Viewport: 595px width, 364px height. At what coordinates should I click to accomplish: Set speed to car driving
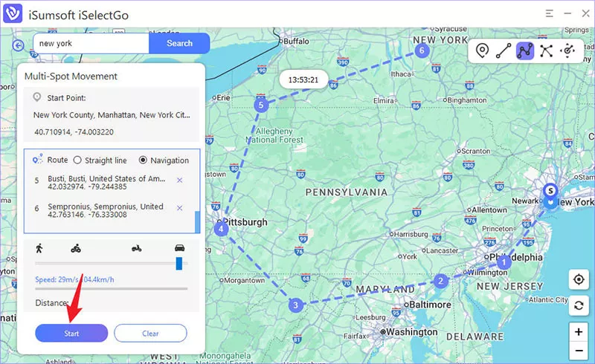tap(178, 249)
